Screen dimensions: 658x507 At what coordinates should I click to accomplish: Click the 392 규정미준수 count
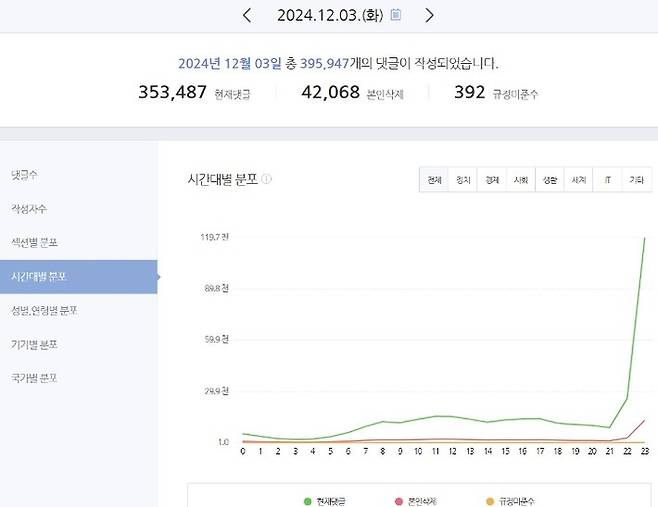point(496,92)
